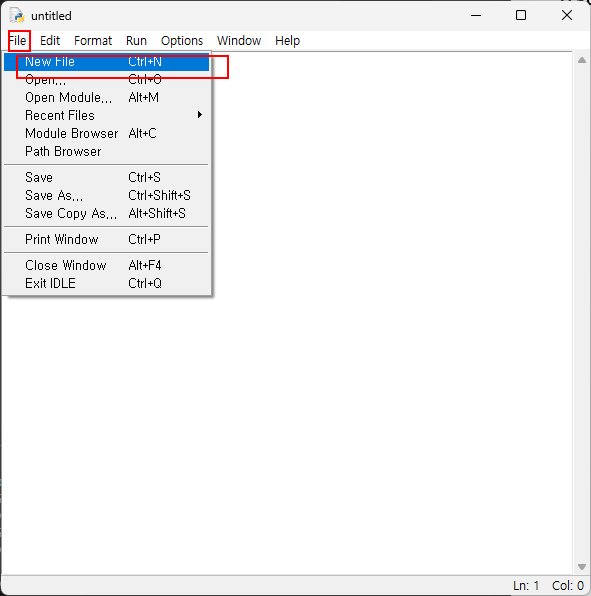Open the Format menu
Viewport: 591px width, 596px height.
click(x=93, y=41)
